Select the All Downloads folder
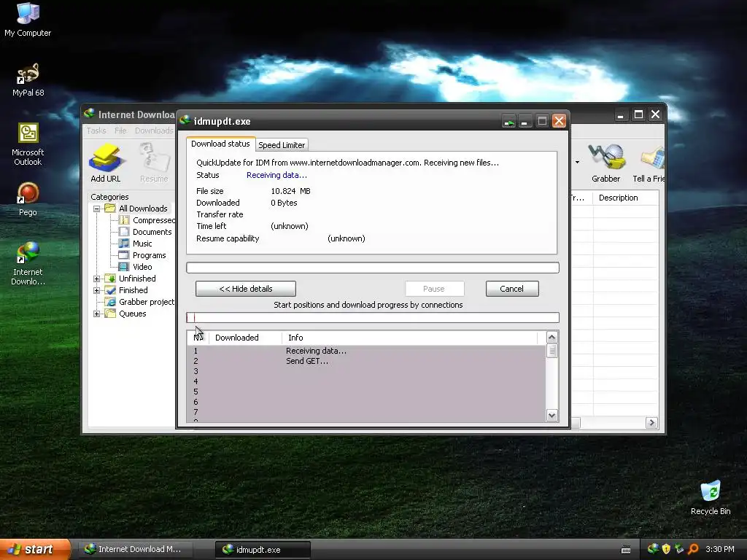The width and height of the screenshot is (747, 560). 136,209
